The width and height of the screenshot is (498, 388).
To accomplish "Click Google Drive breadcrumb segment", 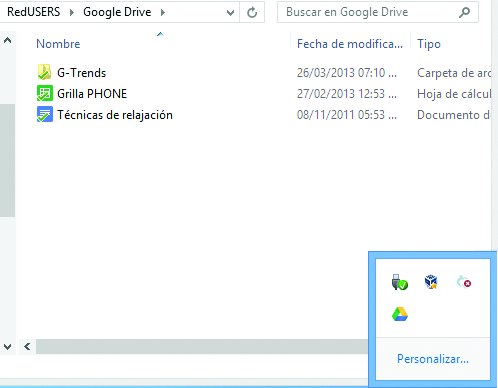I will pos(117,12).
